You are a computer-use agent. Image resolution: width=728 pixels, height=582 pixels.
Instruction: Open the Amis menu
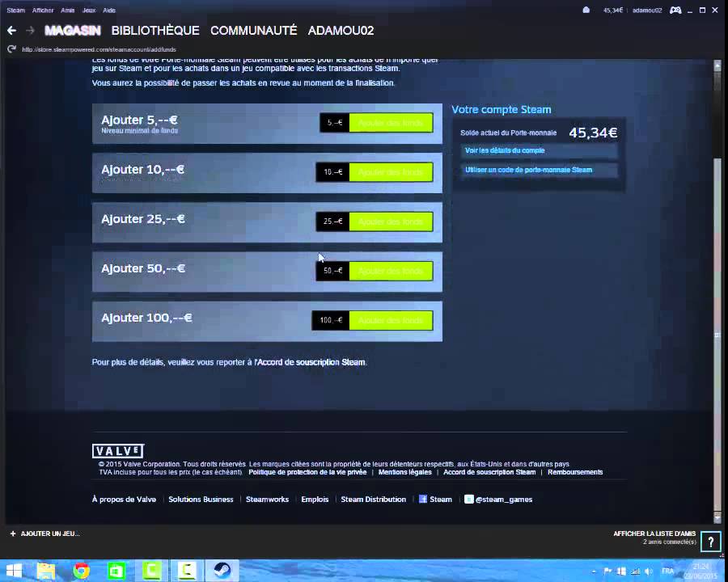click(68, 11)
